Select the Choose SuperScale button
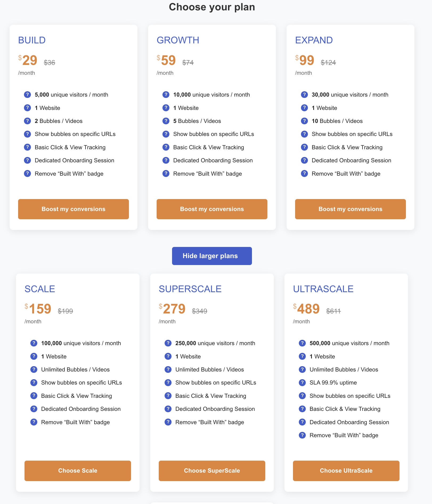This screenshot has width=432, height=504. [212, 471]
